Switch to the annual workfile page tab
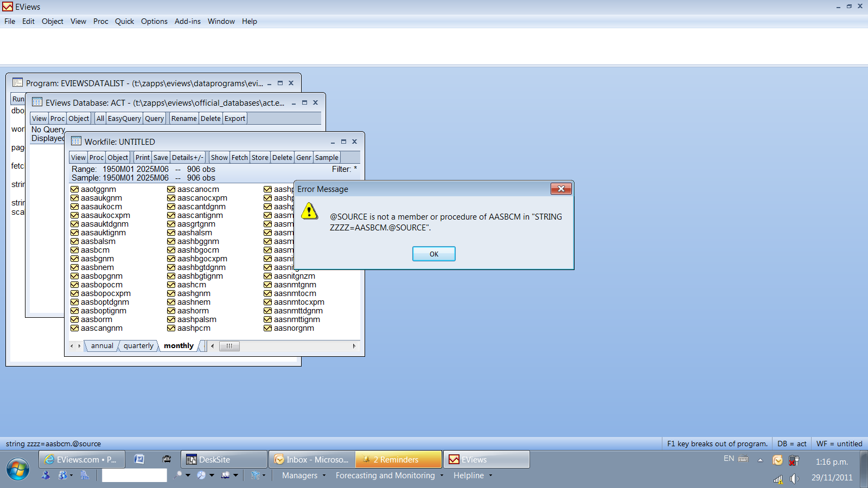 click(102, 346)
